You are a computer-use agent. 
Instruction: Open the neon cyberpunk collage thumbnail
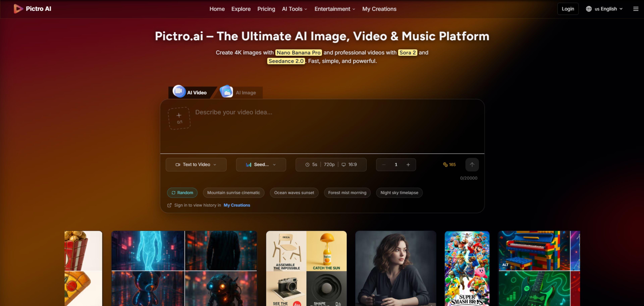(x=184, y=268)
